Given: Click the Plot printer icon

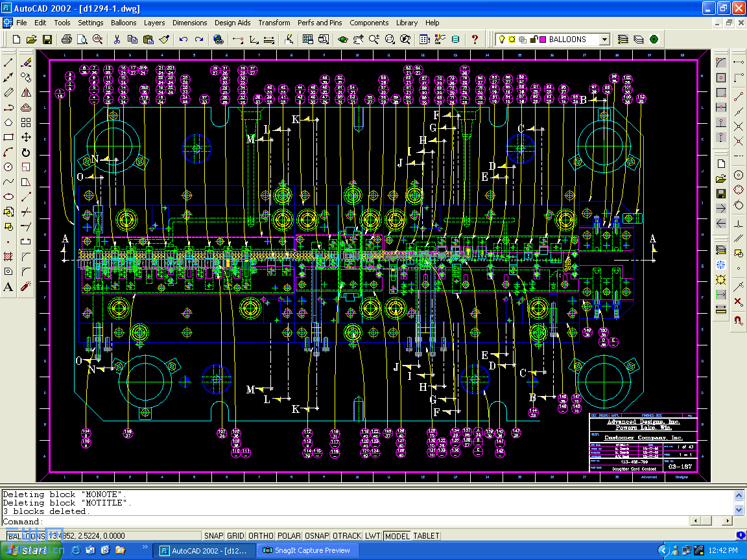Looking at the screenshot, I should [x=67, y=39].
